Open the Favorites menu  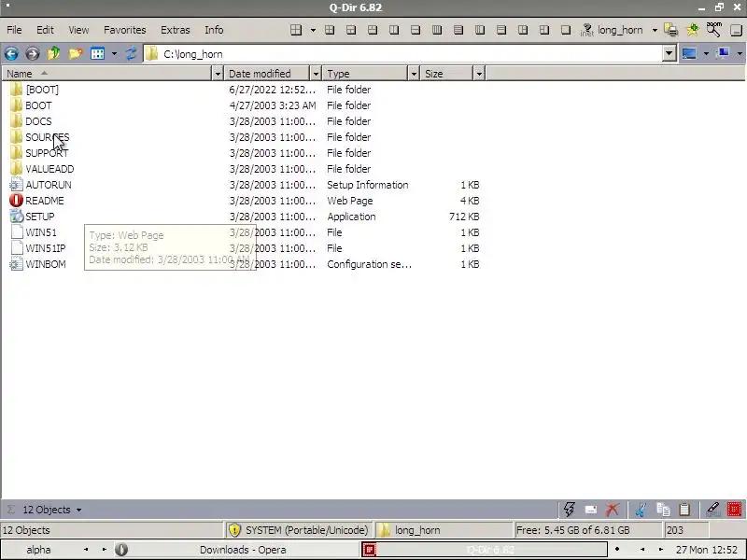pos(125,30)
